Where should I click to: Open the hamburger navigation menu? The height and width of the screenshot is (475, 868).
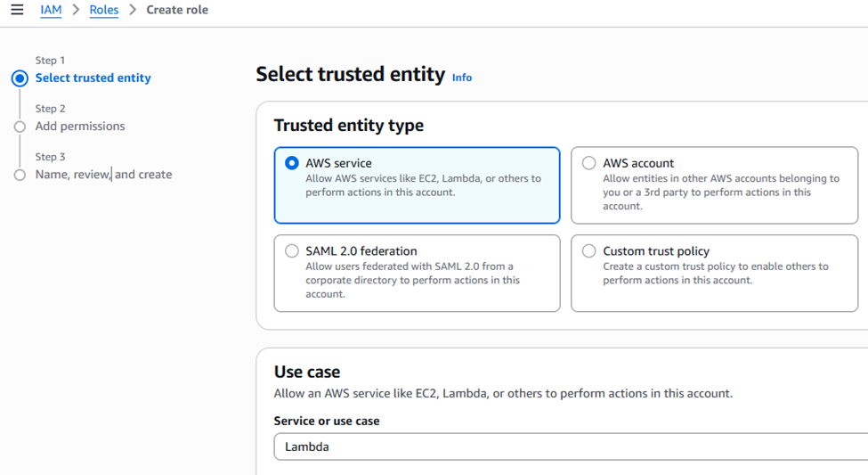17,10
